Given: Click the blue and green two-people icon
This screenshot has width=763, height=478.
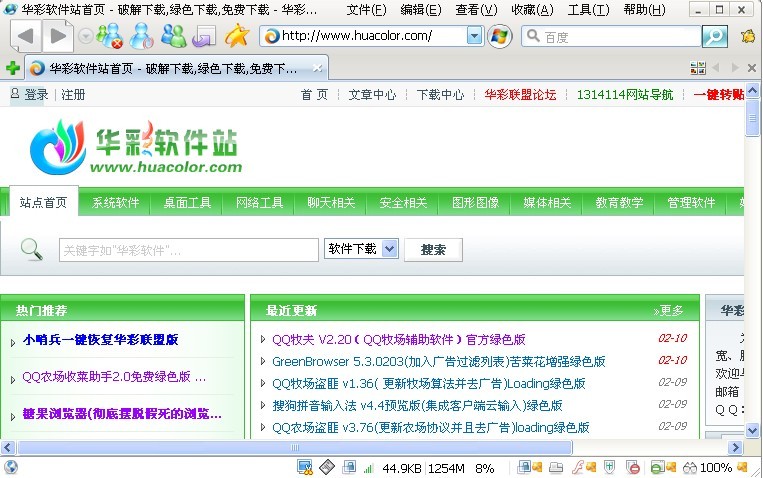Looking at the screenshot, I should [173, 37].
